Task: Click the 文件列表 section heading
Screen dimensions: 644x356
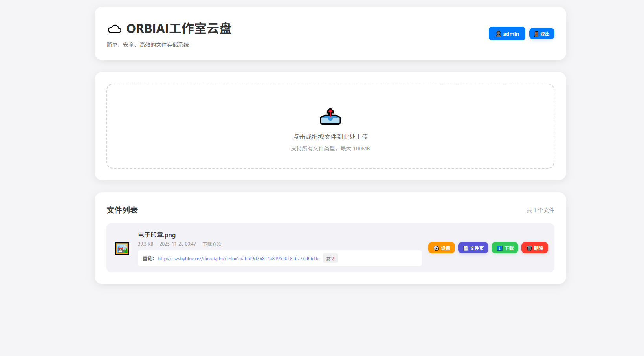Action: 122,210
